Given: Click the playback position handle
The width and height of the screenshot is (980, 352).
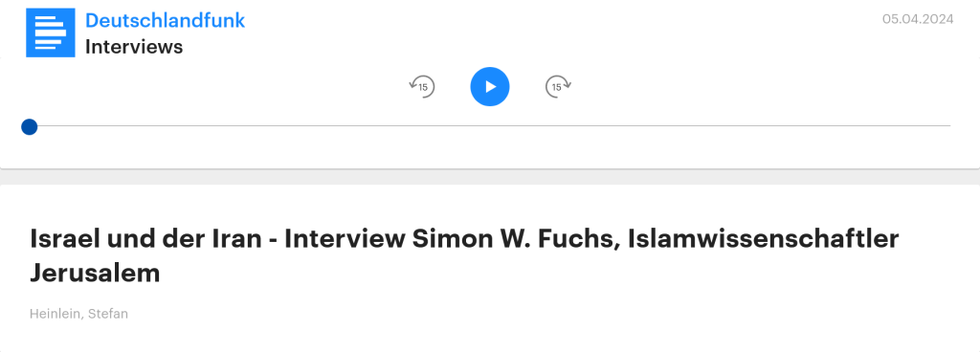Looking at the screenshot, I should (x=30, y=126).
